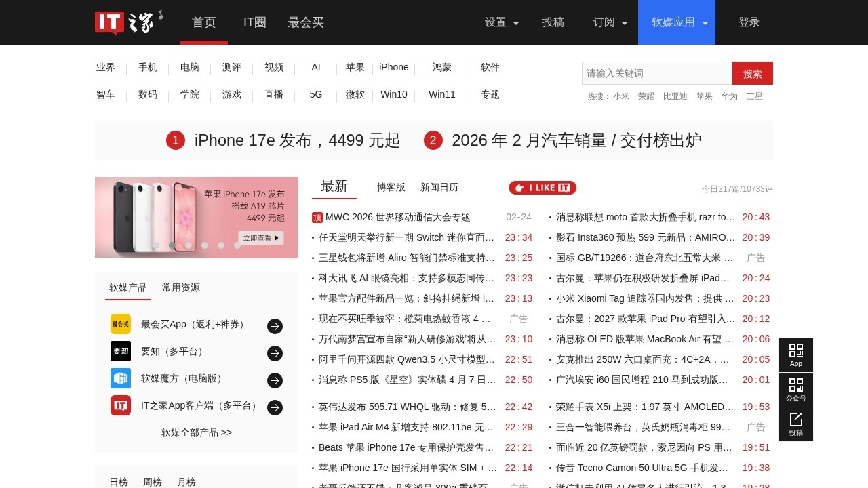Click the IT之家 logo in header

pyautogui.click(x=129, y=22)
